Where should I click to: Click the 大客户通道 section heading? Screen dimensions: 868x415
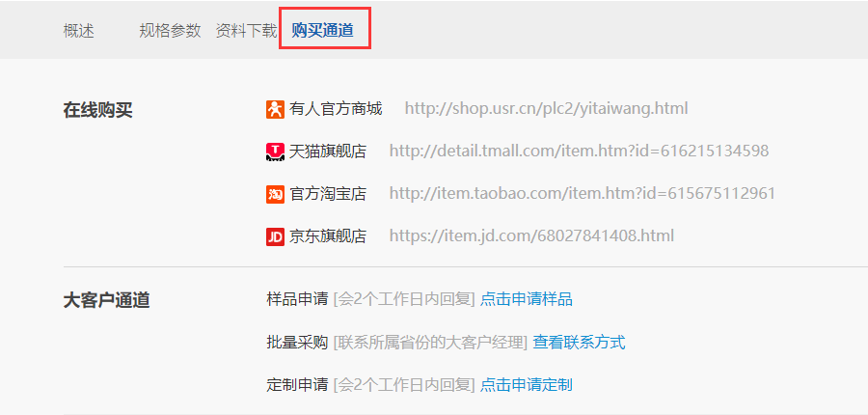(106, 301)
